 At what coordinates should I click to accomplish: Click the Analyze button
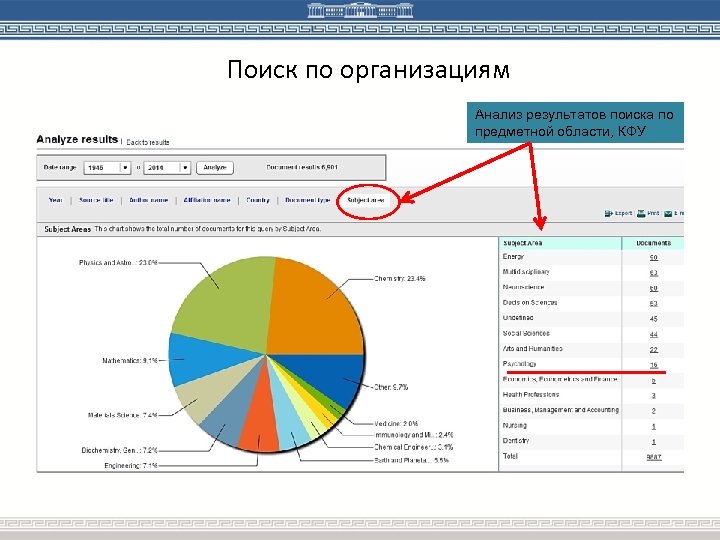click(215, 168)
